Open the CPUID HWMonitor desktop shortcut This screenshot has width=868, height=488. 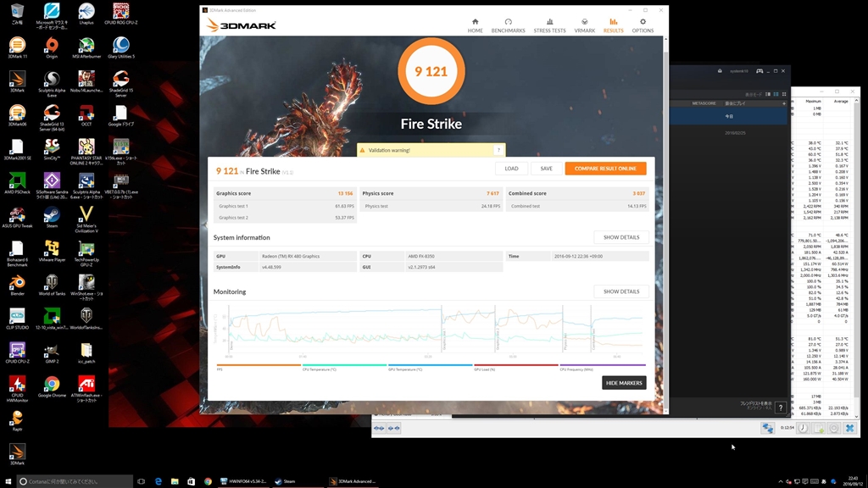17,389
